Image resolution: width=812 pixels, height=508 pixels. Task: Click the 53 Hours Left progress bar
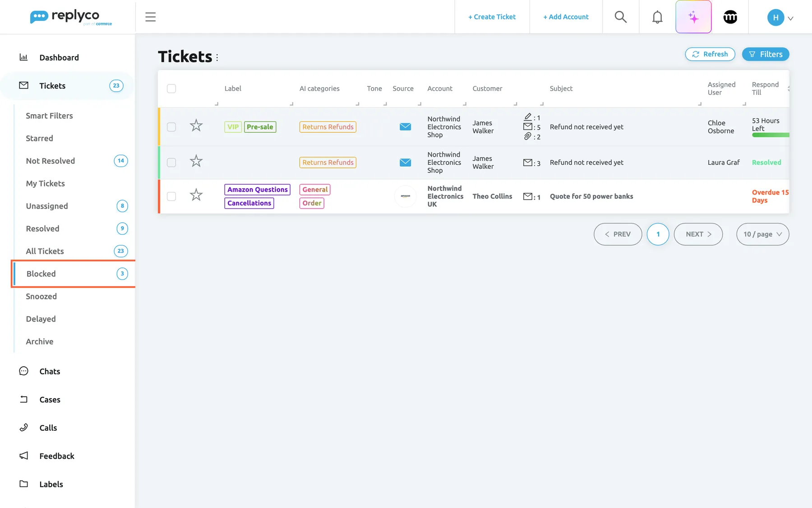[x=770, y=135]
